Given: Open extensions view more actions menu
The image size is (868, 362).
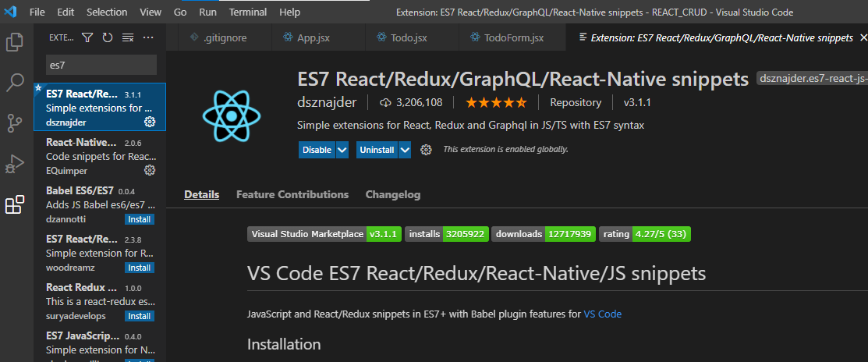Looking at the screenshot, I should coord(148,37).
